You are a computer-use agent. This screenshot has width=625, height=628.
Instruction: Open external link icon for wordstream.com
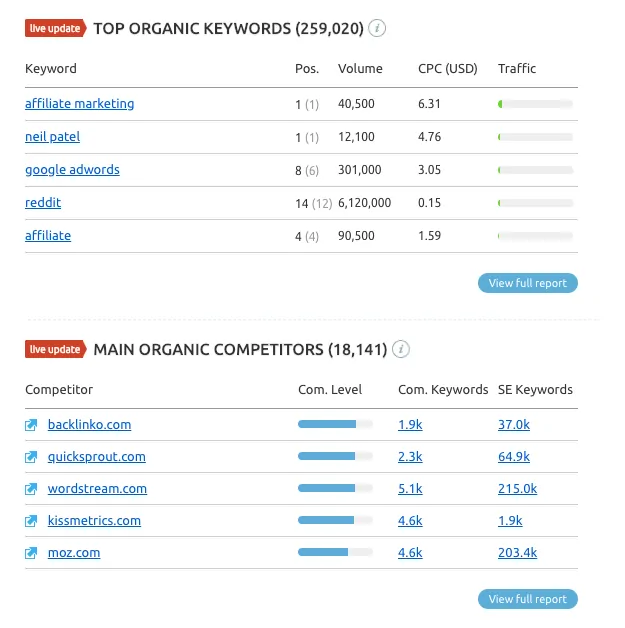tap(31, 489)
